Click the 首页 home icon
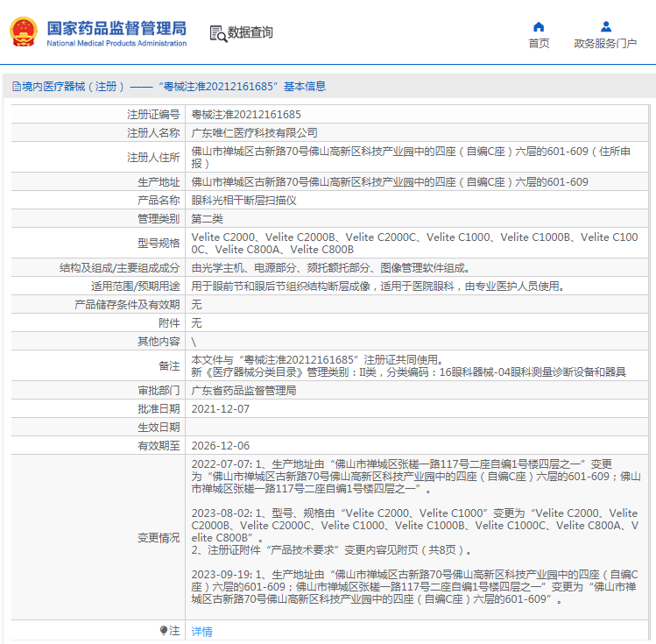The height and width of the screenshot is (644, 656). click(x=539, y=27)
